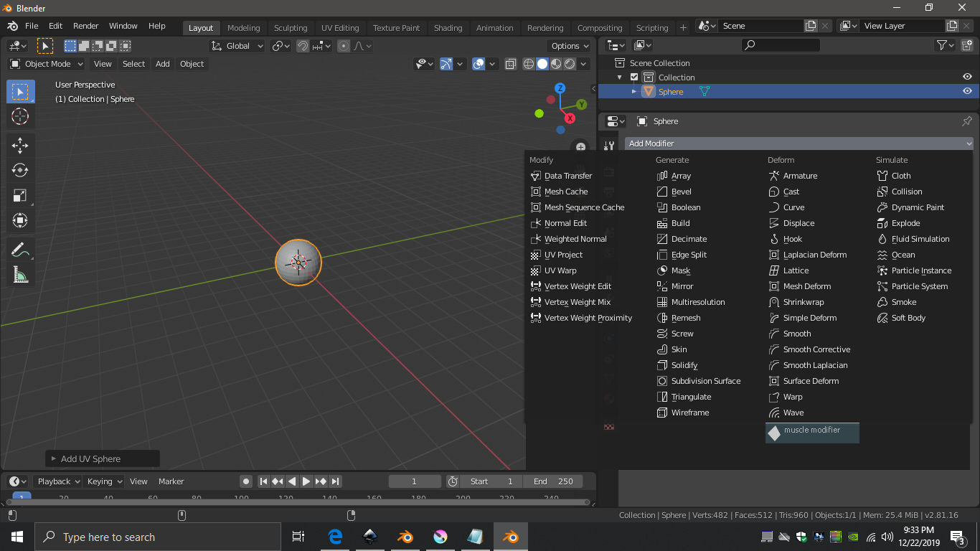Screen dimensions: 980x551
Task: Switch to the Shading workspace tab
Action: pyautogui.click(x=448, y=28)
